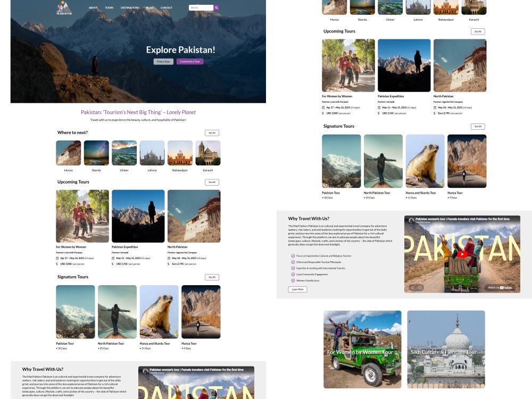
Task: Open the BLOG menu item
Action: [149, 8]
